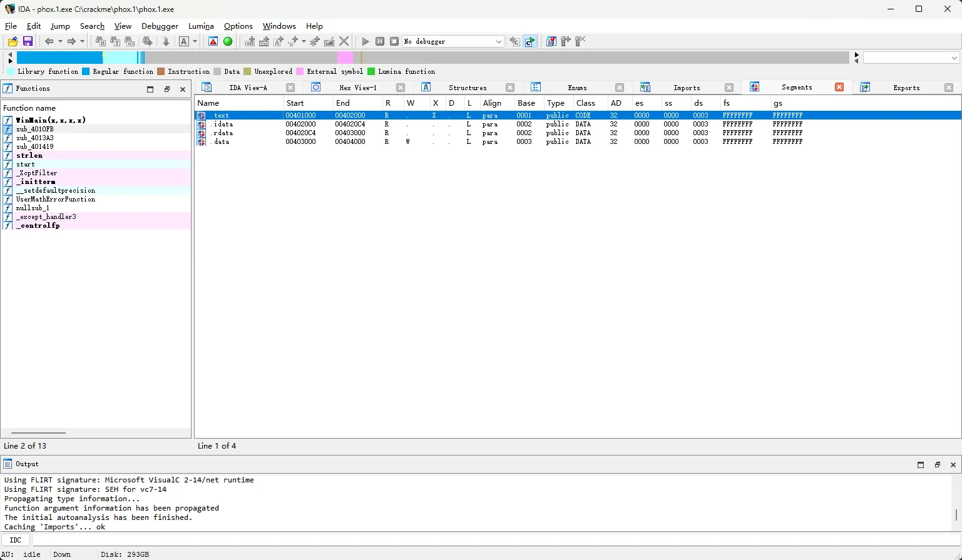Click the binoculars search-for-bytes icon
Viewport: 962px width, 560px height.
coord(100,41)
